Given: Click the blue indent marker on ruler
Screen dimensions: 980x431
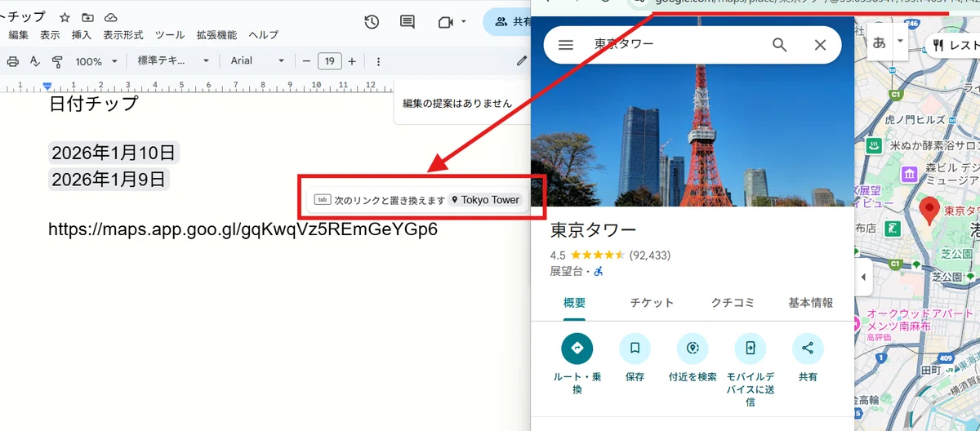Looking at the screenshot, I should pyautogui.click(x=47, y=86).
